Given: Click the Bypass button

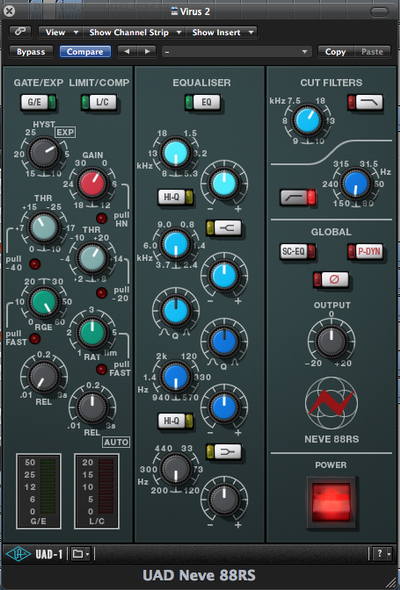Looking at the screenshot, I should pyautogui.click(x=31, y=52).
